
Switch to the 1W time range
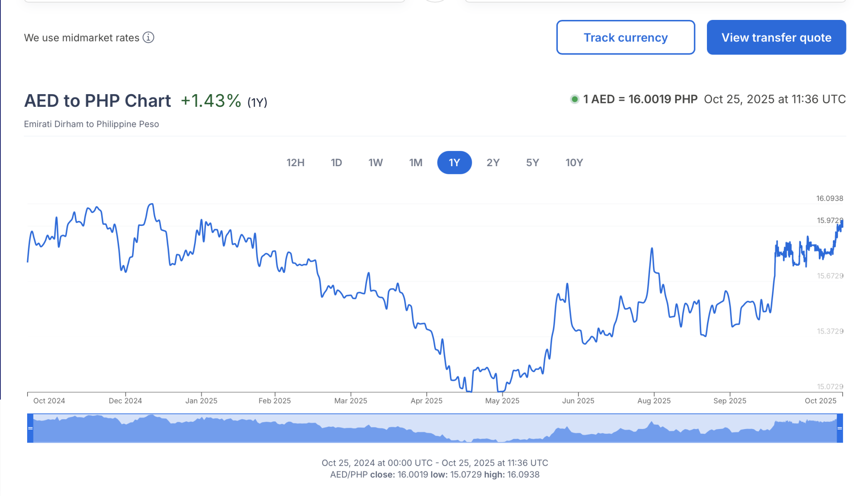click(x=376, y=163)
